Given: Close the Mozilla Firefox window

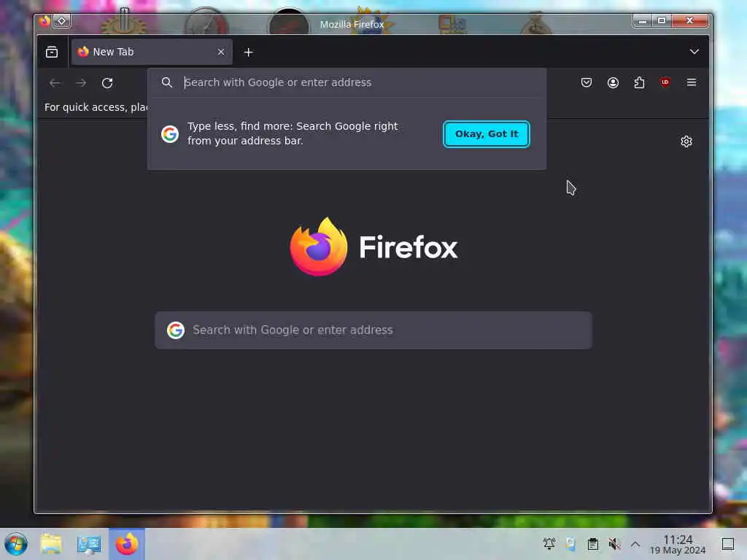Looking at the screenshot, I should 689,20.
